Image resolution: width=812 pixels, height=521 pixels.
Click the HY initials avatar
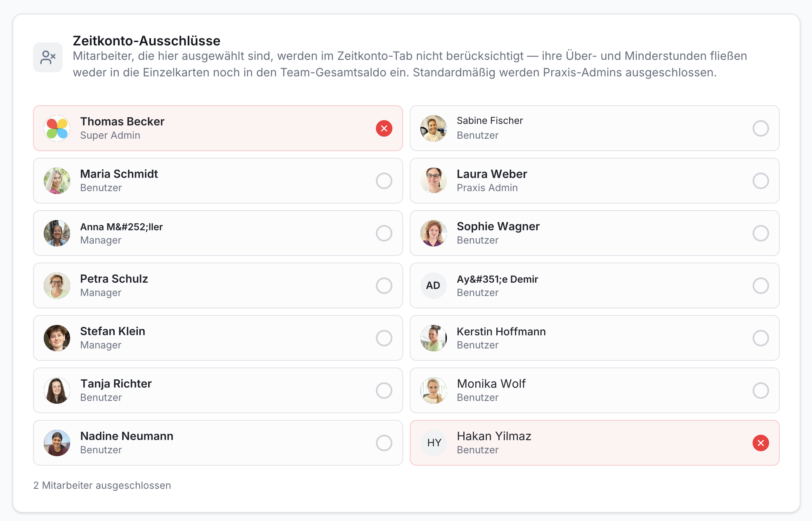tap(434, 443)
